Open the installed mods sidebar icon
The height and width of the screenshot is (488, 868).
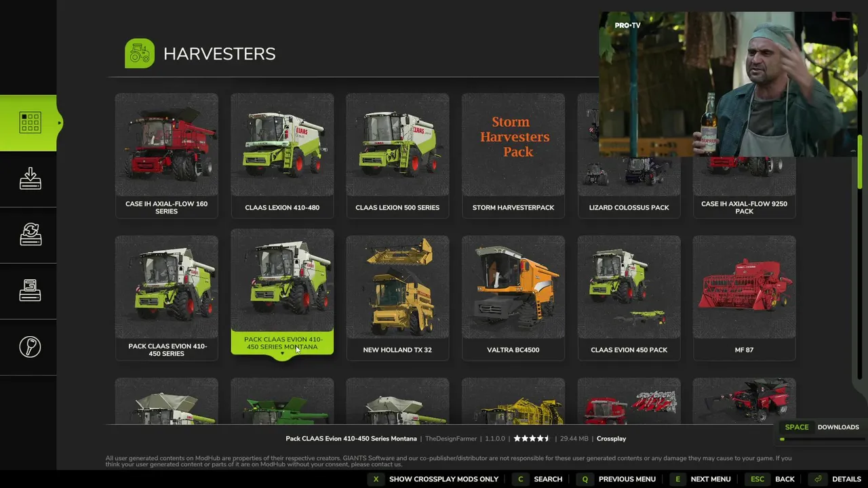click(30, 291)
